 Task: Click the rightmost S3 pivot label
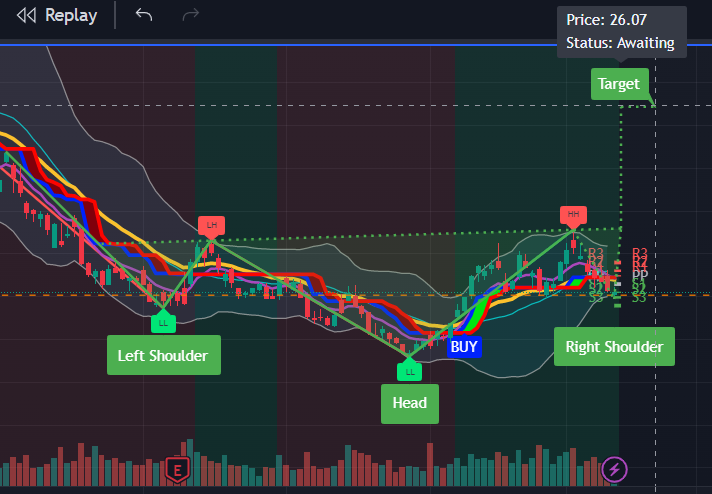tap(638, 297)
